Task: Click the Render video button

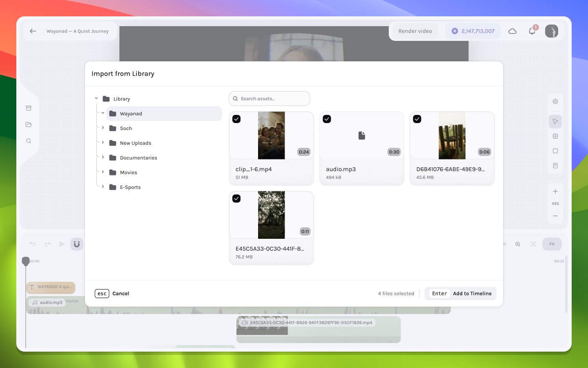Action: [415, 31]
